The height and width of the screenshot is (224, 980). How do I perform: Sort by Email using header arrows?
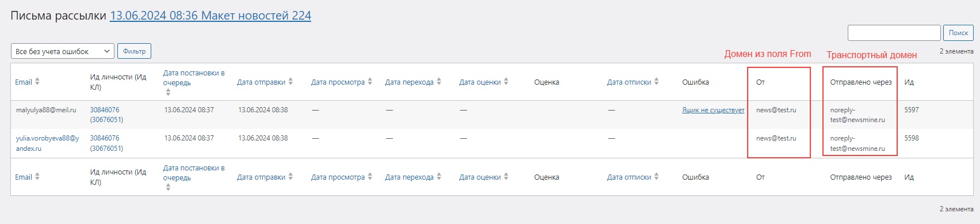37,82
